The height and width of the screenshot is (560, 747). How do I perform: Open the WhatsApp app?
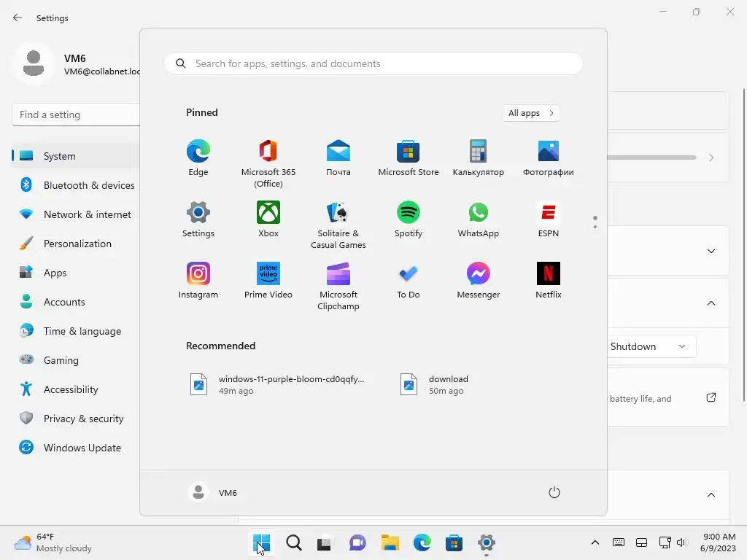(x=479, y=219)
